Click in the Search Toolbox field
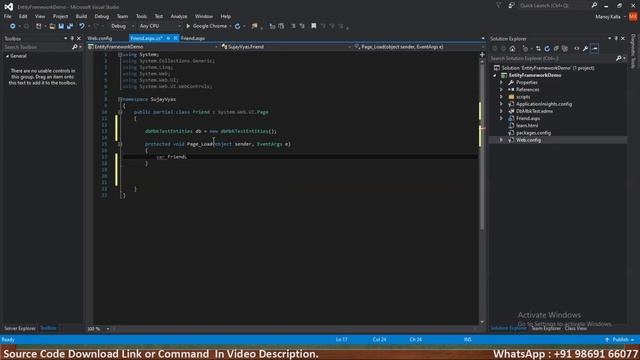The image size is (640, 360). pyautogui.click(x=37, y=47)
